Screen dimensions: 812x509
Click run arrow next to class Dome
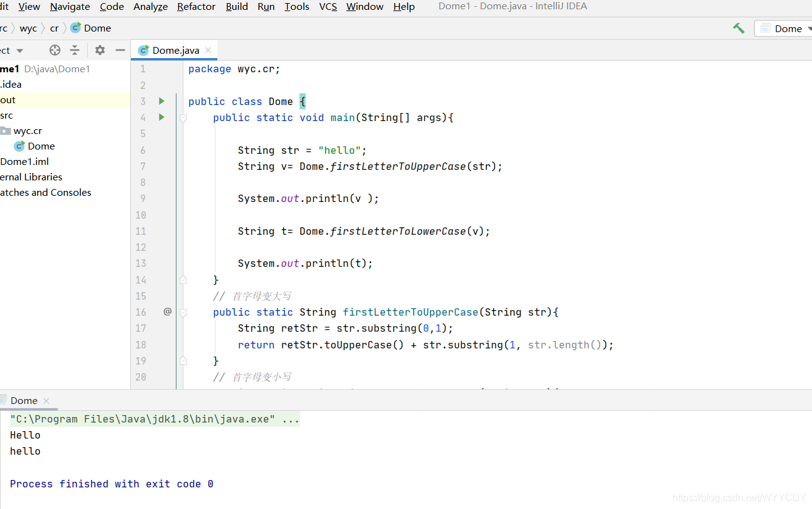click(x=162, y=101)
